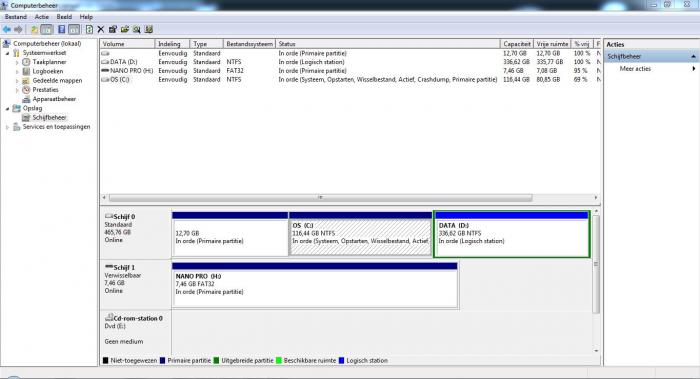Click the Logboeken icon in tree
This screenshot has width=700, height=379.
(x=26, y=71)
